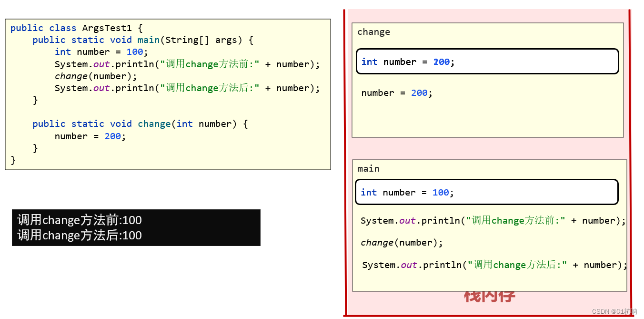644x319 pixels.
Task: Click 'int number = 100;' box in main frame
Action: (487, 192)
